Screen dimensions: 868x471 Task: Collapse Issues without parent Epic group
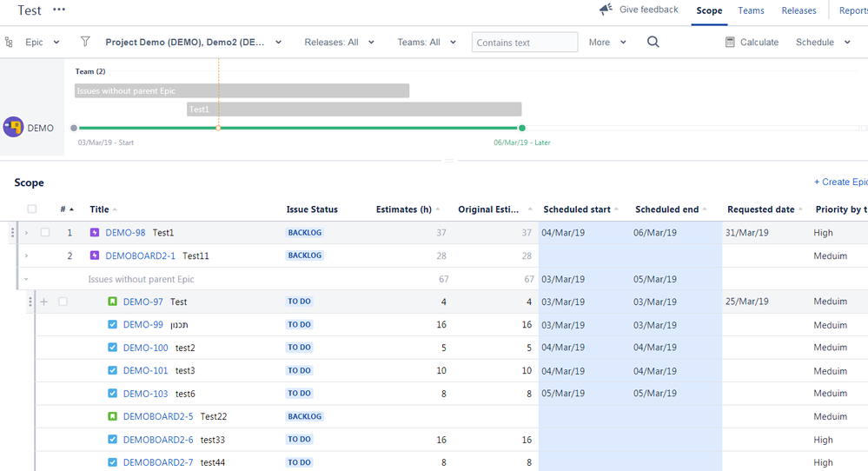[26, 279]
